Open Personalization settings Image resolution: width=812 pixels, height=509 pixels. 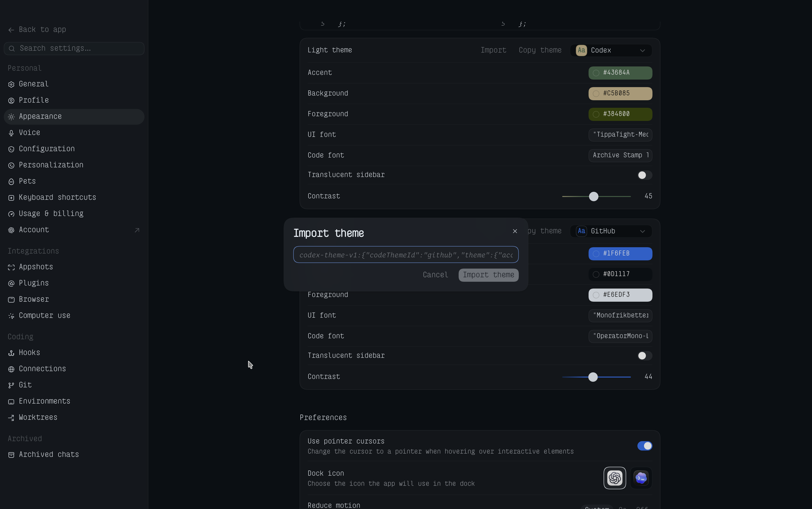click(74, 165)
